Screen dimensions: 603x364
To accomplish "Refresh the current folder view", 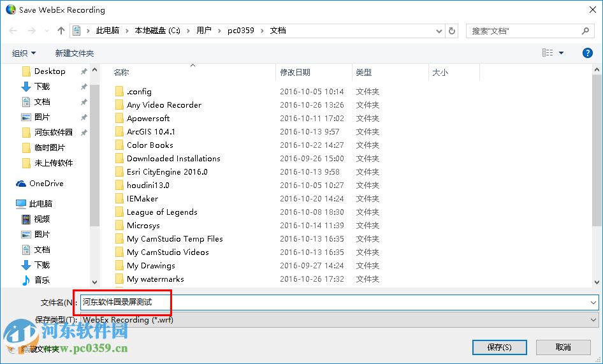I will (x=452, y=31).
